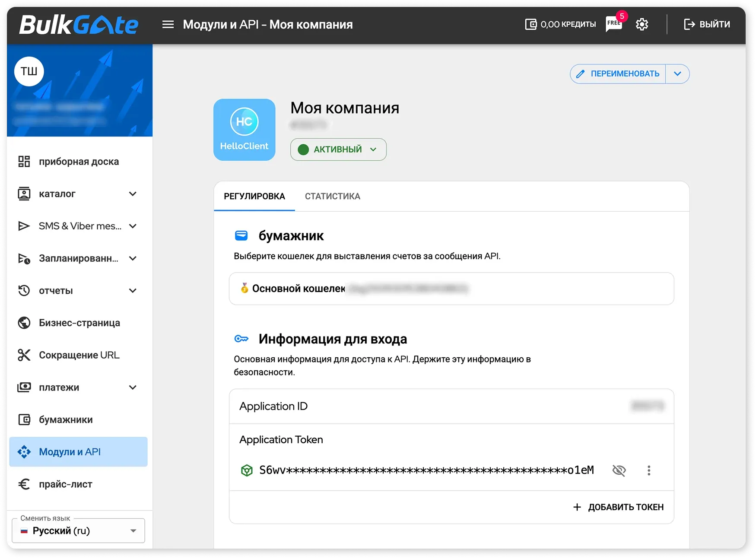Viewport: 756px width, 559px height.
Task: Open SMS & Viber messages section
Action: point(78,226)
